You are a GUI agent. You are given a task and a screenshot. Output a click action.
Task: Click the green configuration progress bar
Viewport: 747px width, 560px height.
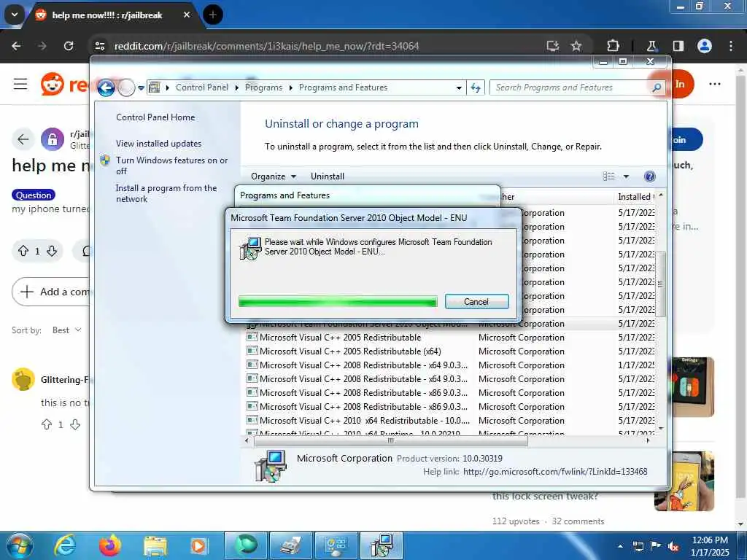(338, 301)
